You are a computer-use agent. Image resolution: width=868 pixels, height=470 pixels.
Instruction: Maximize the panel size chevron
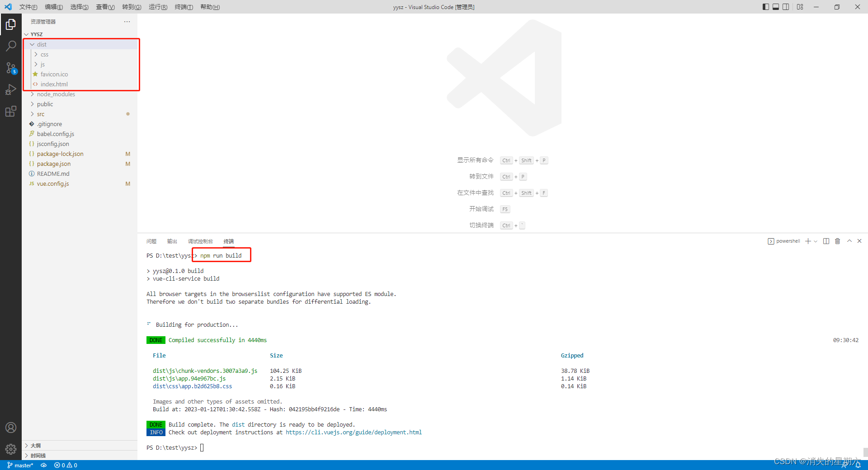(x=849, y=241)
